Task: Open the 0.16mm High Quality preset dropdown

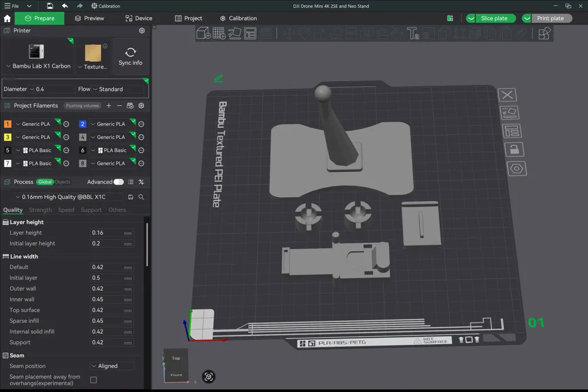Action: [x=69, y=197]
